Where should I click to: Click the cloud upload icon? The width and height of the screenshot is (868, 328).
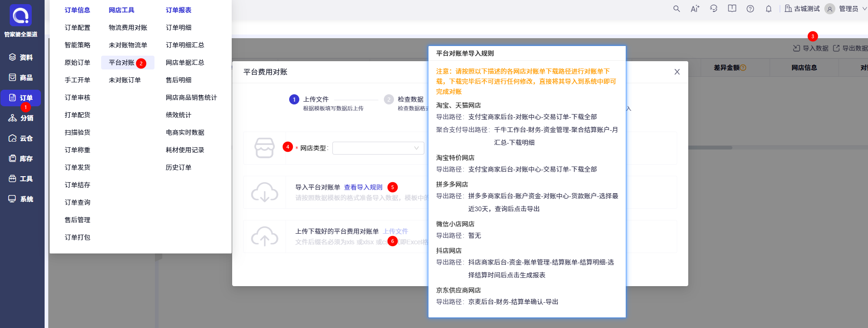tap(264, 236)
